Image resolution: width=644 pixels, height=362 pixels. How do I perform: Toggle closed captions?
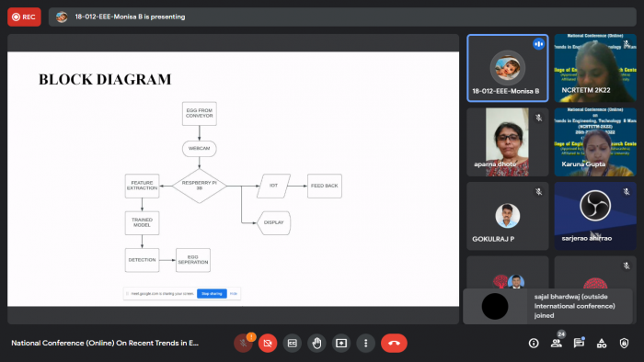(293, 343)
